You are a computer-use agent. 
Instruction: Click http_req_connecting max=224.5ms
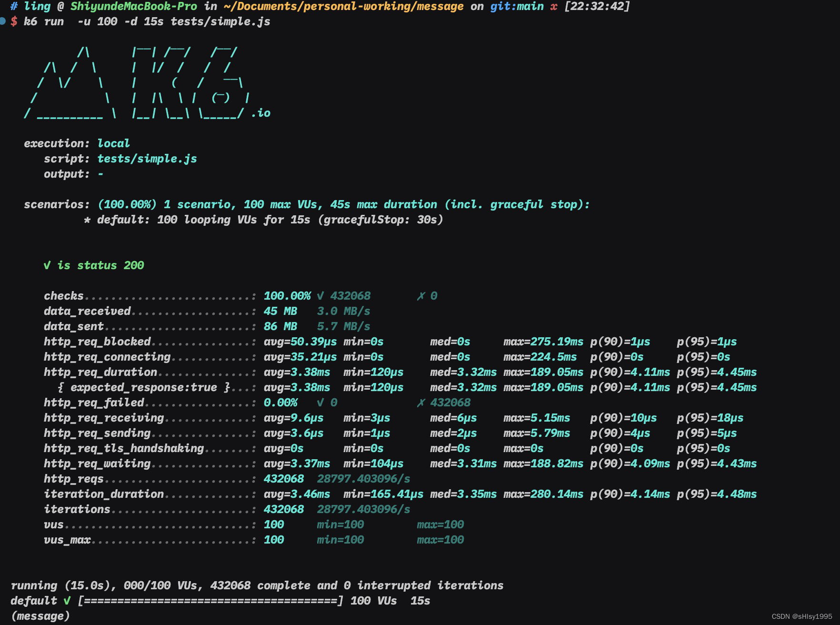pos(540,357)
